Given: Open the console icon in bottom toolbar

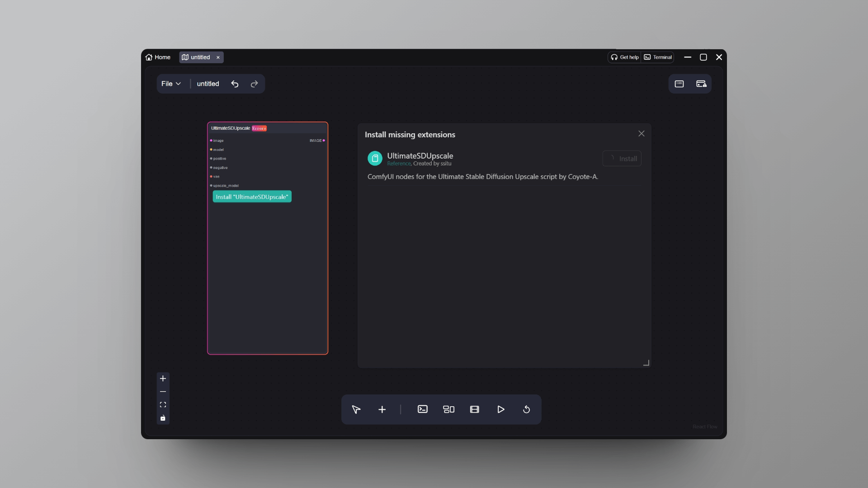Looking at the screenshot, I should coord(423,409).
